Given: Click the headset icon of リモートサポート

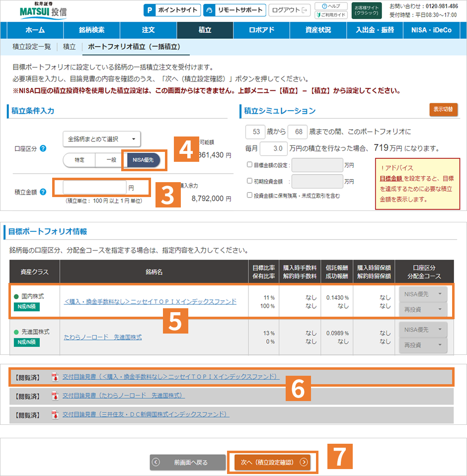Looking at the screenshot, I should [x=209, y=10].
